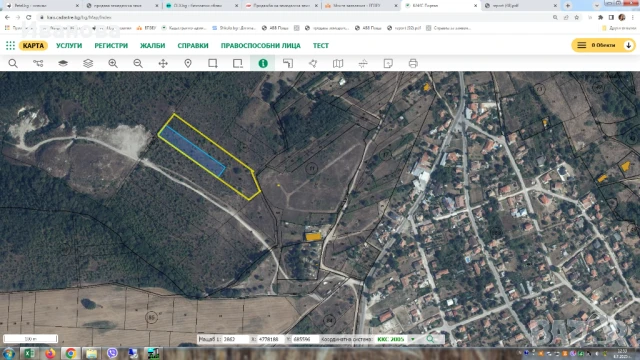Image resolution: width=640 pixels, height=360 pixels.
Task: Open Chrome from the taskbar
Action: tap(71, 353)
